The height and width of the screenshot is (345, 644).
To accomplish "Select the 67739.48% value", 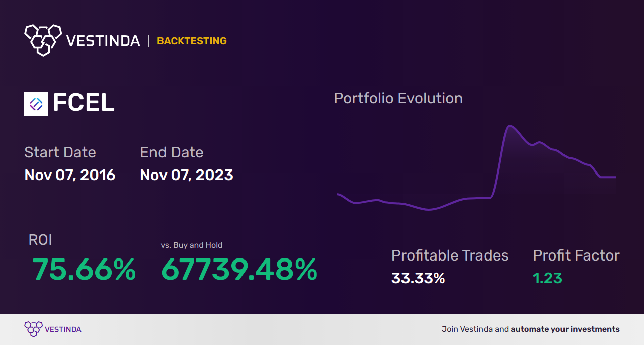I will click(x=239, y=270).
